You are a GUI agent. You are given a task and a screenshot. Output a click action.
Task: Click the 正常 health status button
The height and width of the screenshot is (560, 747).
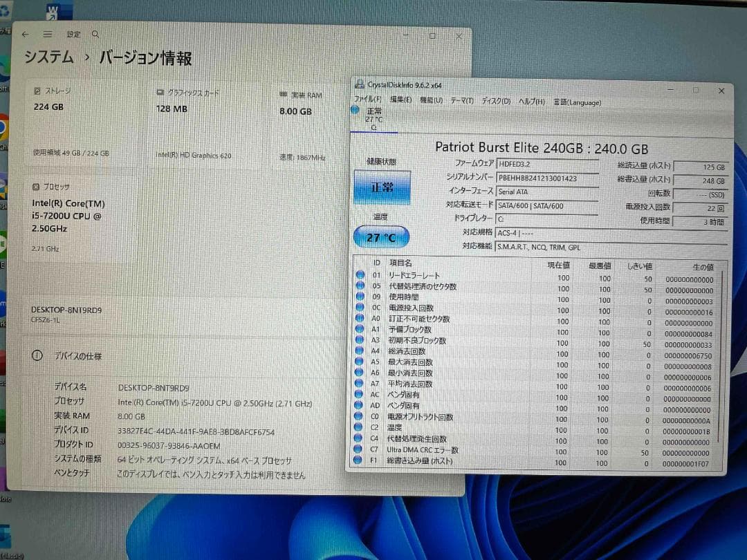point(382,187)
